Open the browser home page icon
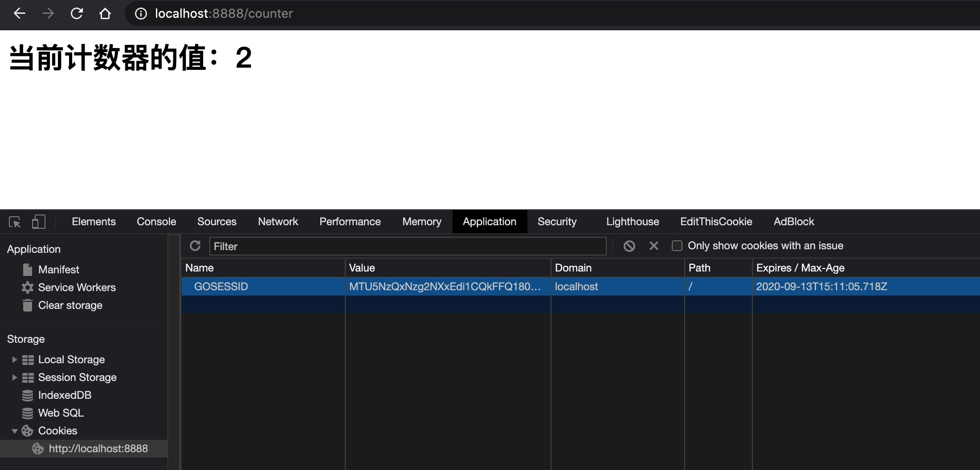Screen dimensions: 980x470 [x=105, y=14]
